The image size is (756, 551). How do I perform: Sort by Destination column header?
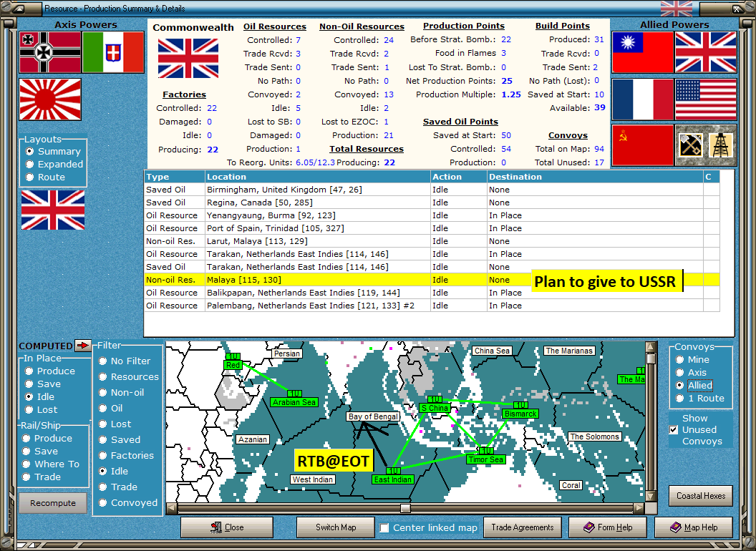pyautogui.click(x=595, y=177)
